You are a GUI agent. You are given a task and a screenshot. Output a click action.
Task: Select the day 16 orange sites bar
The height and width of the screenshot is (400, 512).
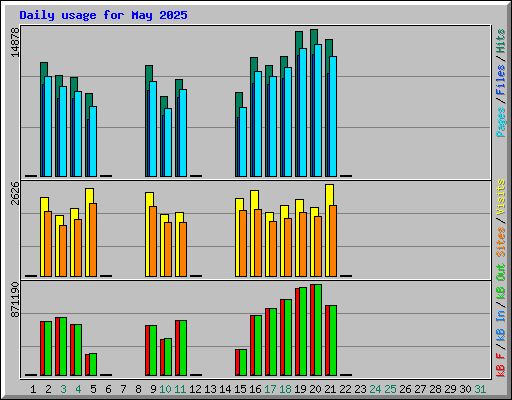pyautogui.click(x=258, y=243)
